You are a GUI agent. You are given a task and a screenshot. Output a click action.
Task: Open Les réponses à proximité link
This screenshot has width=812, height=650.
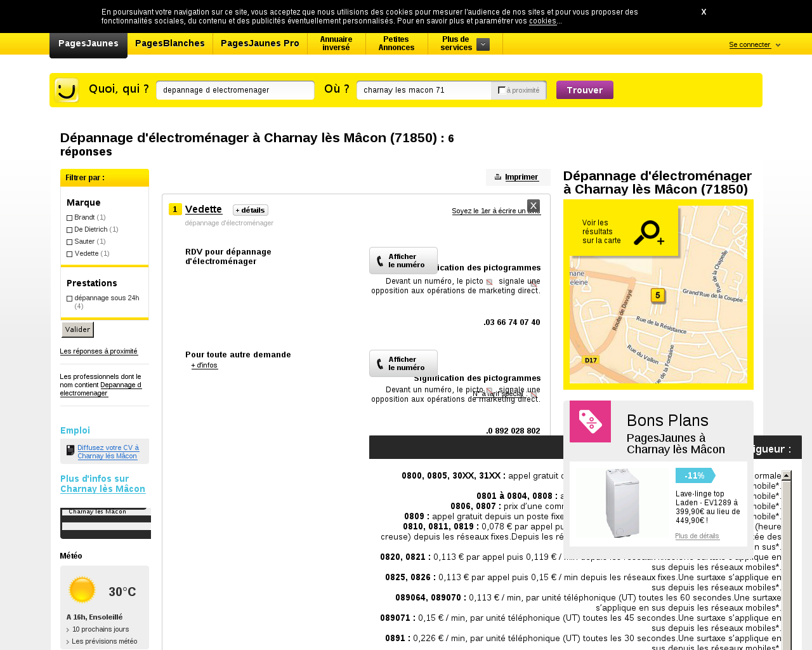pyautogui.click(x=99, y=352)
